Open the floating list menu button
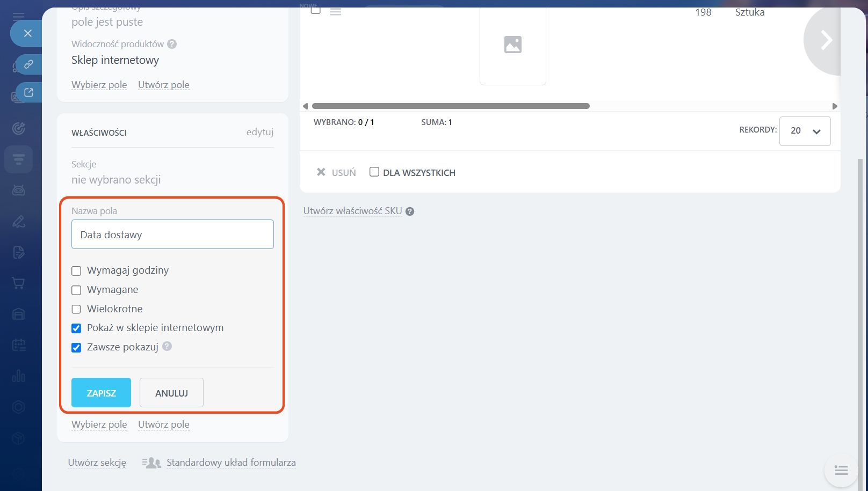The image size is (868, 491). (x=841, y=471)
